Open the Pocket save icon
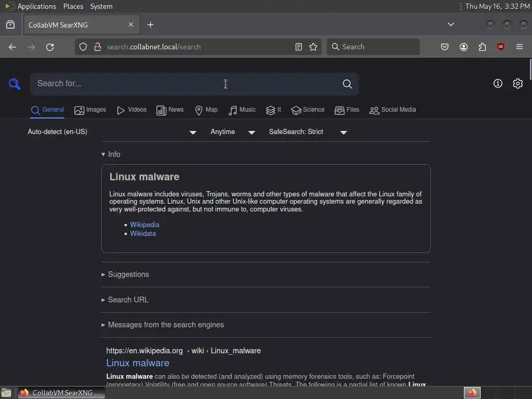This screenshot has height=399, width=532. [445, 47]
